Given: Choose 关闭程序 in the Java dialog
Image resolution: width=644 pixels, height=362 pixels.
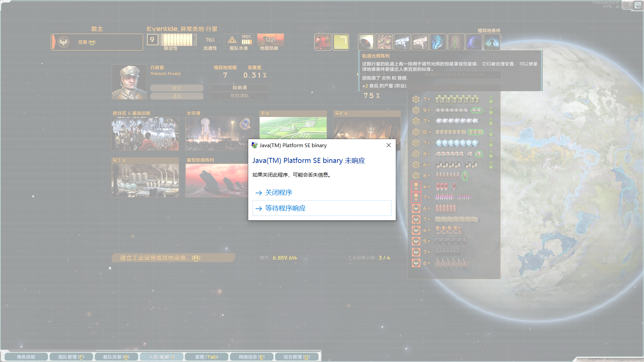Looking at the screenshot, I should pyautogui.click(x=278, y=193).
